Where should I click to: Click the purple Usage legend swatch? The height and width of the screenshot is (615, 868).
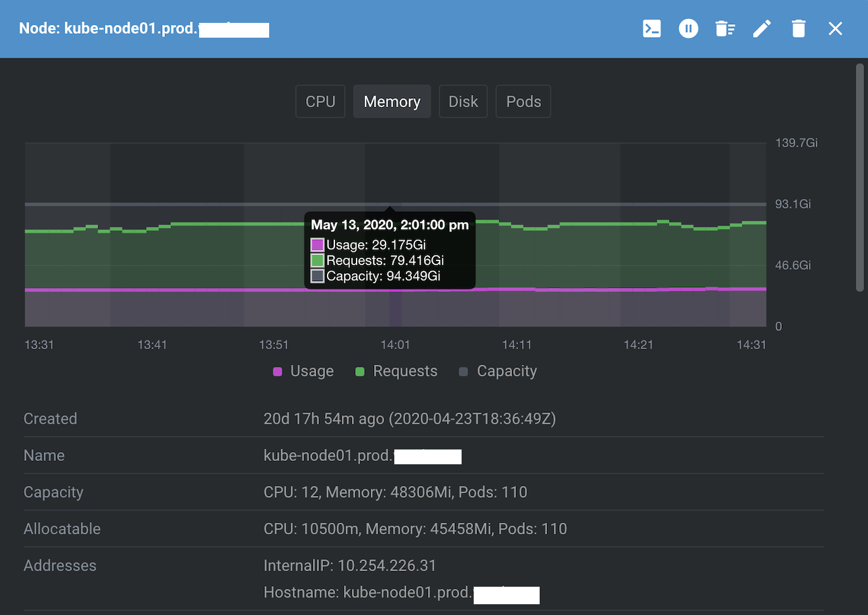point(278,372)
